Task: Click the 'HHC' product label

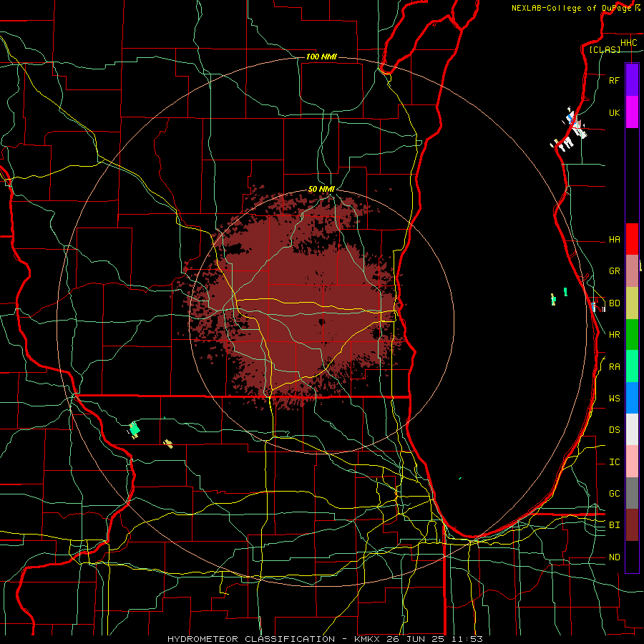Action: 629,43
